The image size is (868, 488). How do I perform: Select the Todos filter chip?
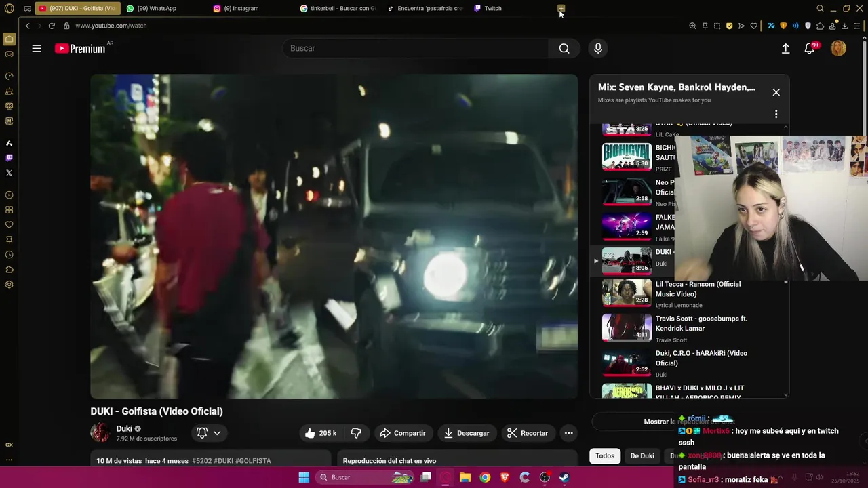(605, 455)
